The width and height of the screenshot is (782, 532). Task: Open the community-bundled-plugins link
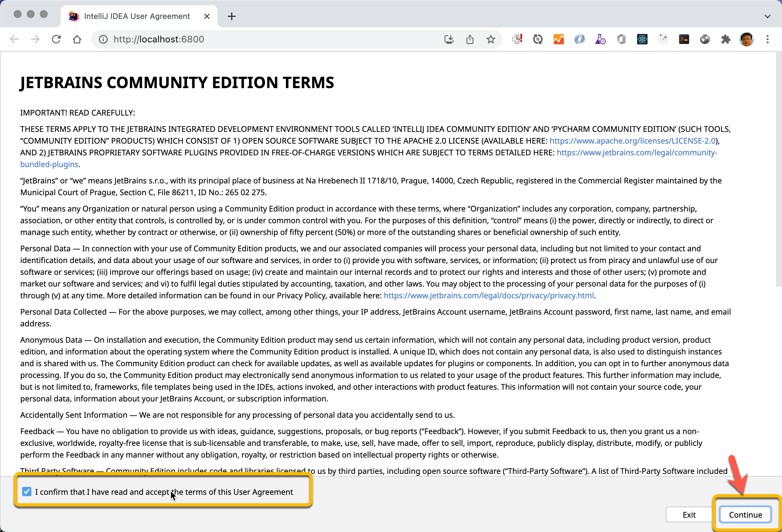(637, 152)
